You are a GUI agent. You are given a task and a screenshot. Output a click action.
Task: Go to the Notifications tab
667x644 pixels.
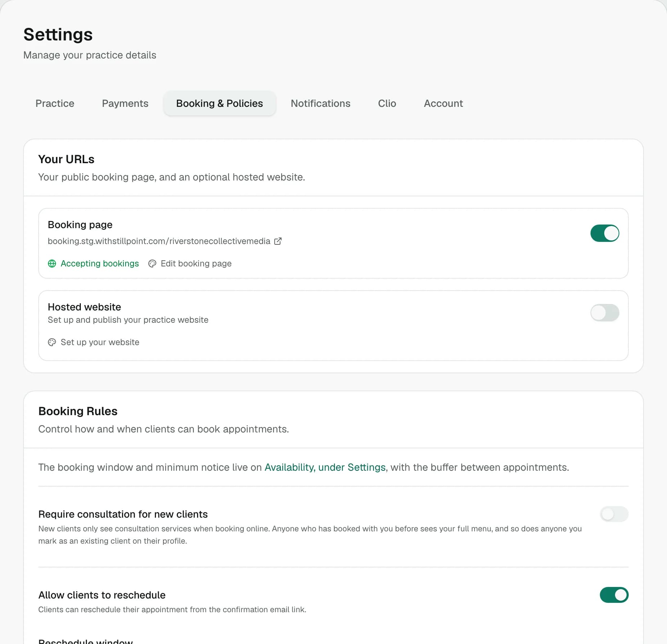click(x=321, y=103)
